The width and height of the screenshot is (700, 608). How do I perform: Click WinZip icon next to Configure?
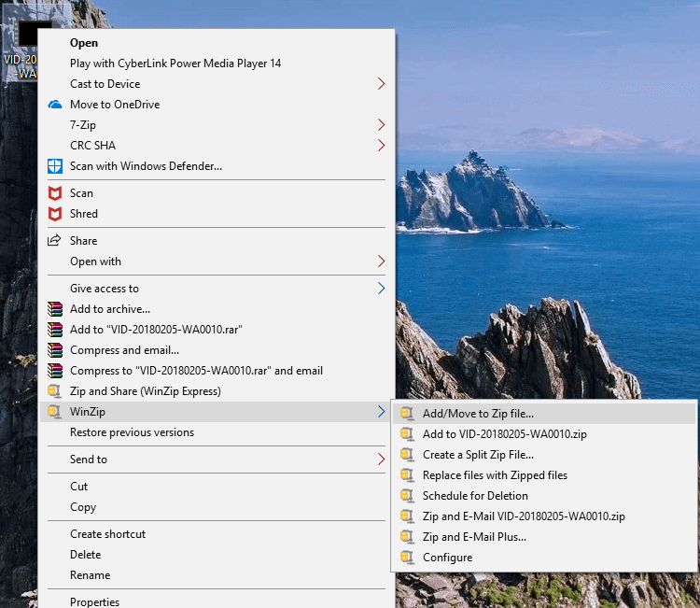coord(406,558)
